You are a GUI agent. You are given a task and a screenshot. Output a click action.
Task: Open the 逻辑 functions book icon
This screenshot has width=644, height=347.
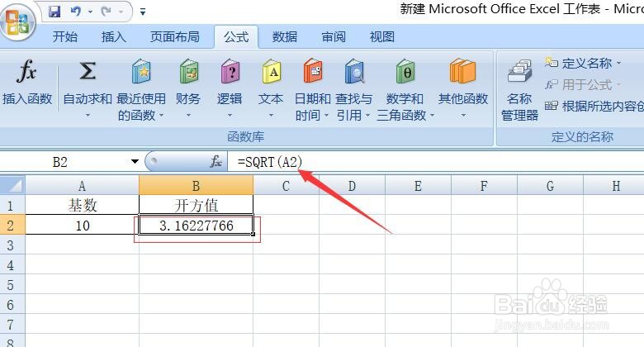(x=230, y=71)
